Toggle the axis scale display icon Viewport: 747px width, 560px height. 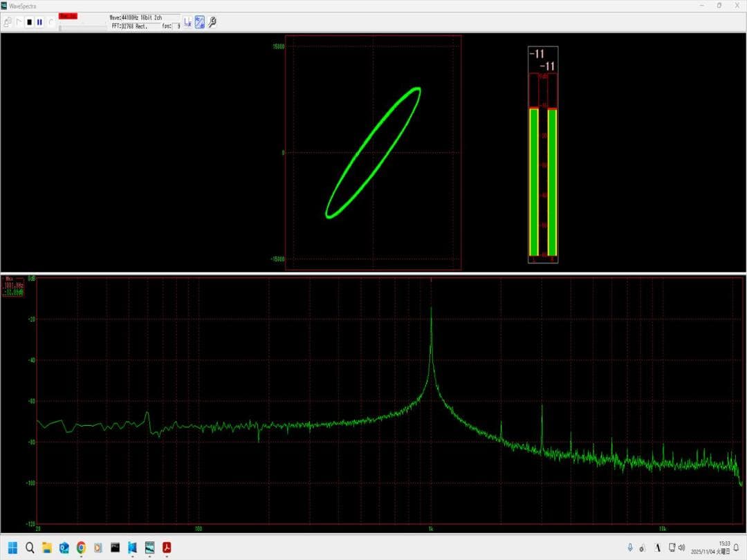187,22
